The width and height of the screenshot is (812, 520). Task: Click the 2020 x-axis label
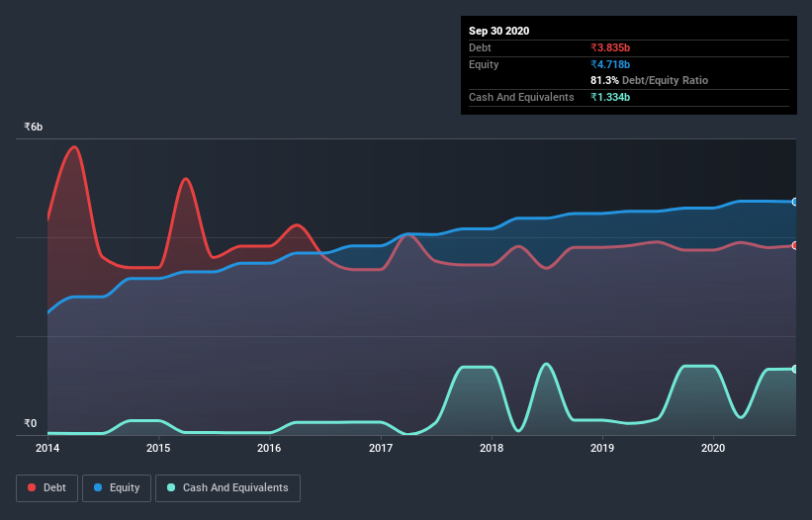(713, 448)
